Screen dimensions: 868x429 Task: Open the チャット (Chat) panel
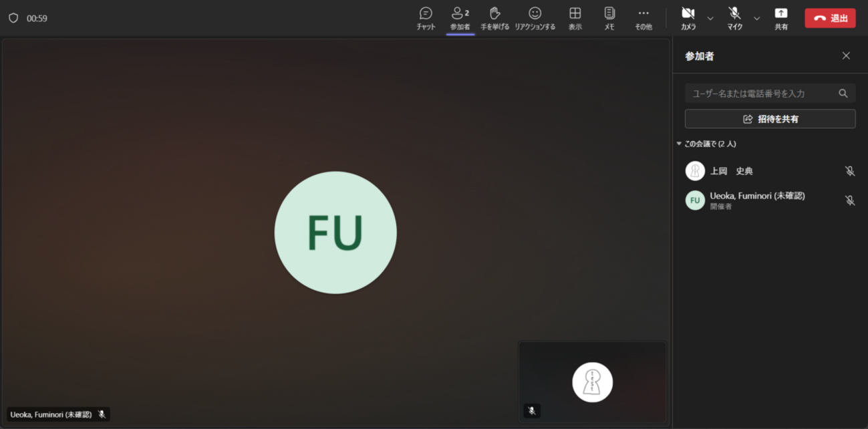(425, 18)
